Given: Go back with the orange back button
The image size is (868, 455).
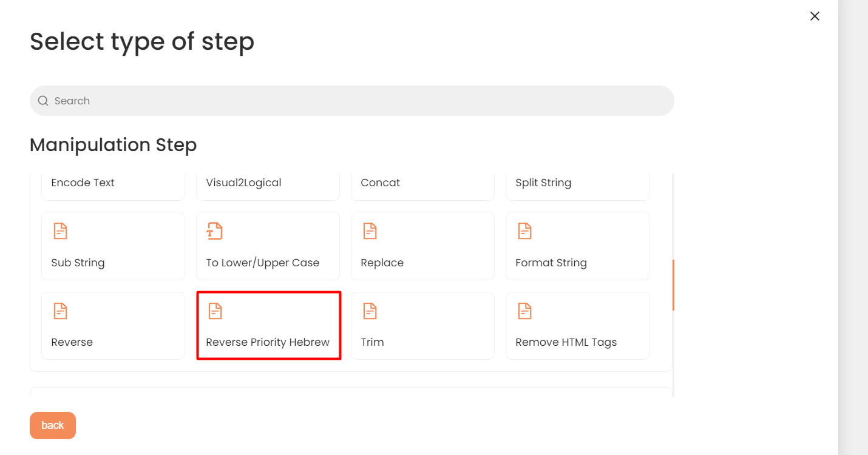Looking at the screenshot, I should point(53,425).
